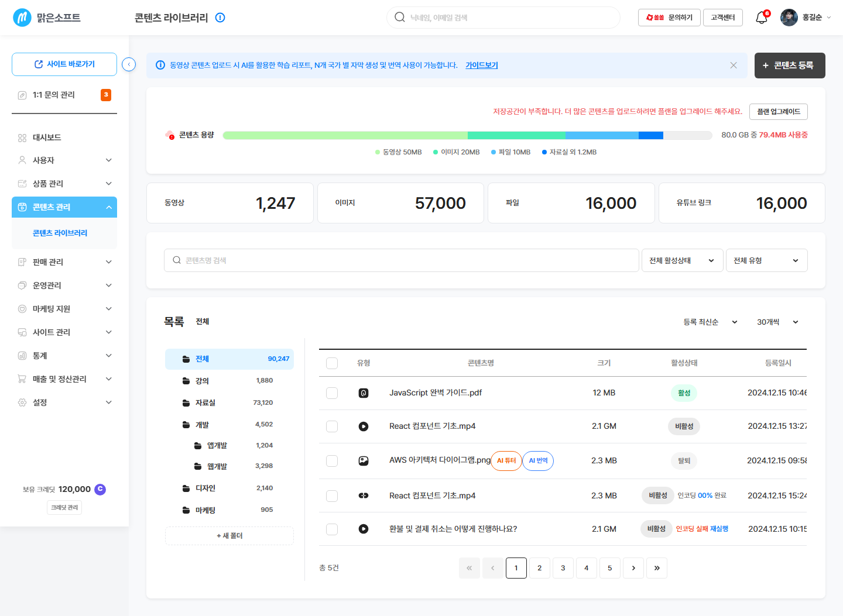Click the 고객센터 button
The height and width of the screenshot is (616, 843).
[723, 18]
